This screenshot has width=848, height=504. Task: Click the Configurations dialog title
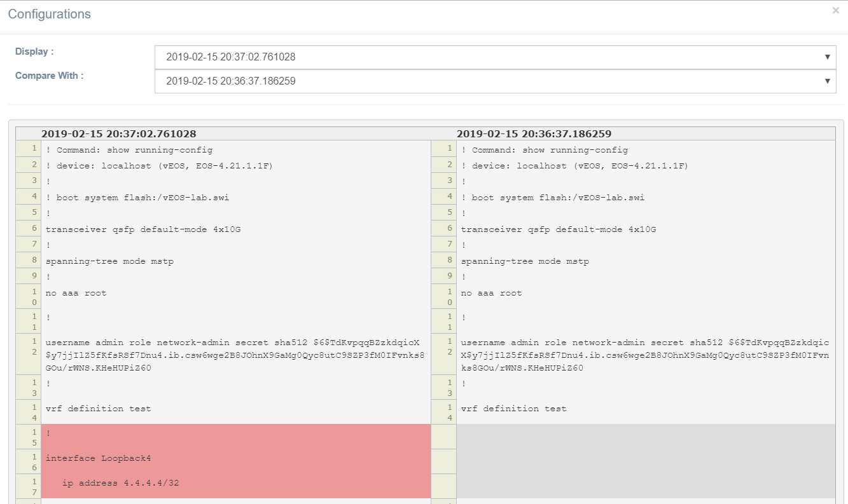[x=50, y=14]
